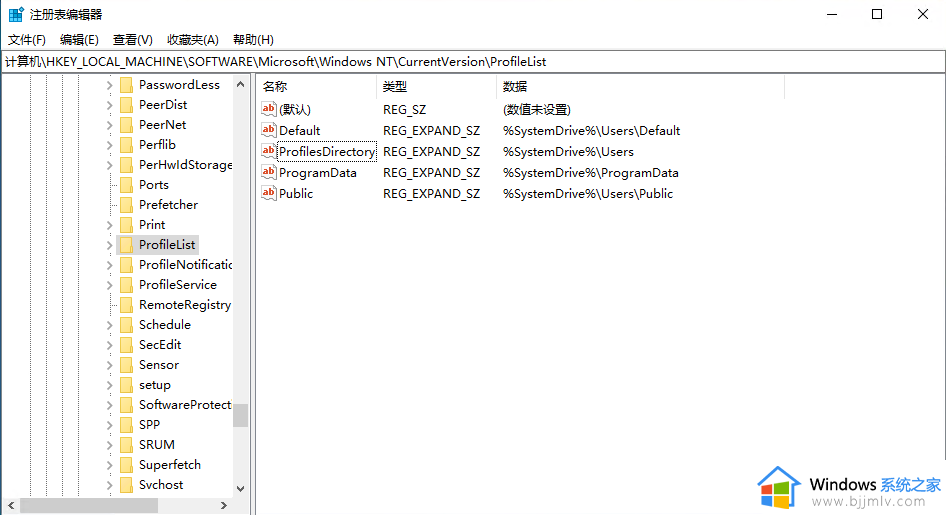Select the ProfileList tree item label
The image size is (946, 515).
point(167,245)
